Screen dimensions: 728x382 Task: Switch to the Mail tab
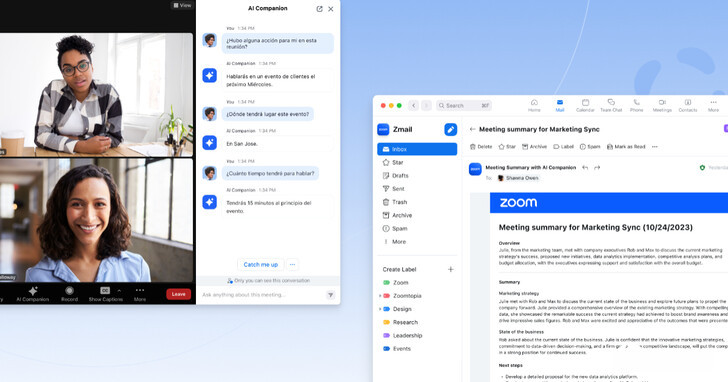[559, 105]
